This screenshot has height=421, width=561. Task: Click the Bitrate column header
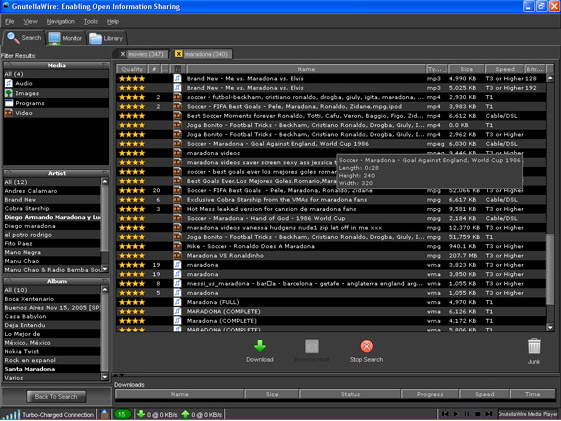click(x=536, y=69)
